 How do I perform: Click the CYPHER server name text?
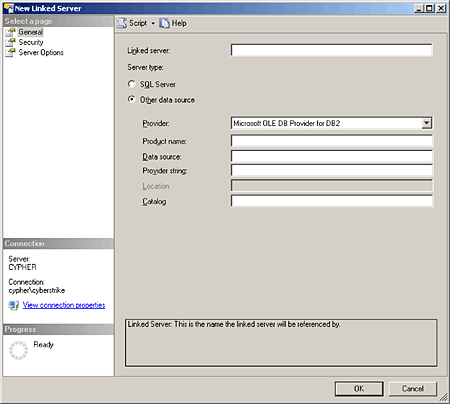point(22,267)
